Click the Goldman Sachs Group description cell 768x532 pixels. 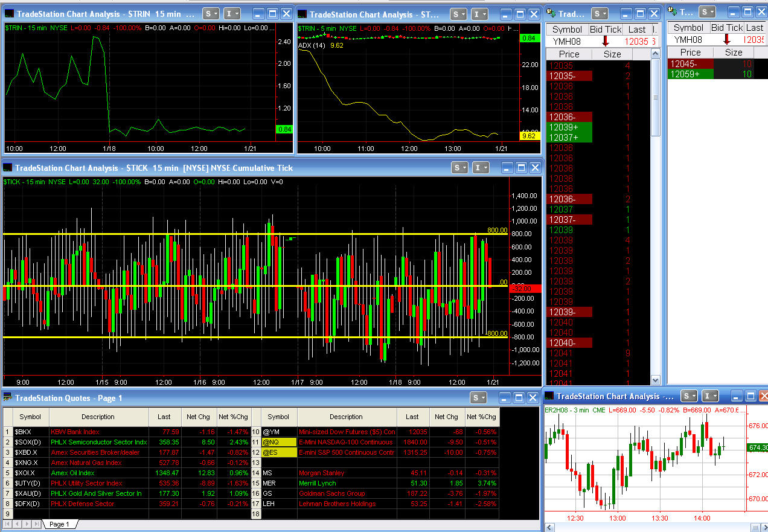pyautogui.click(x=347, y=494)
